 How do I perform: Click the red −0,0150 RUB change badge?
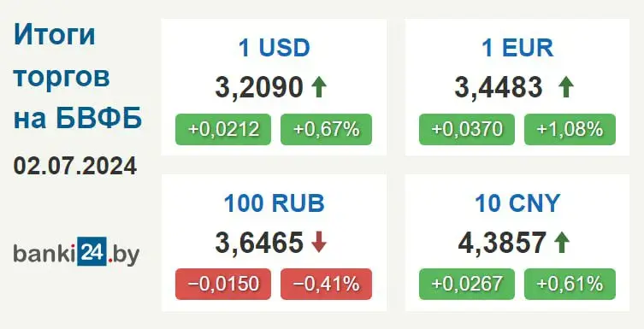tap(223, 284)
